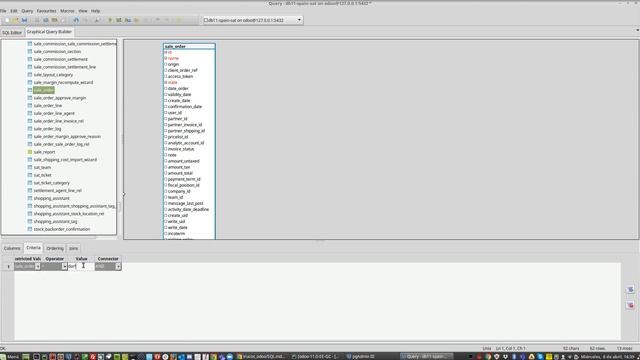Select sale_order_line table in the tree
The height and width of the screenshot is (360, 640).
point(48,106)
